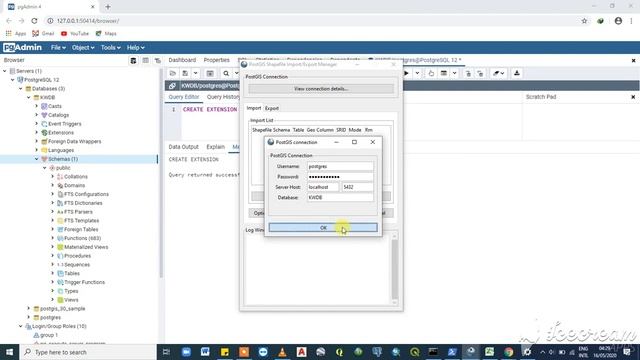The width and height of the screenshot is (640, 360).
Task: Switch to the Query History tab
Action: (223, 97)
